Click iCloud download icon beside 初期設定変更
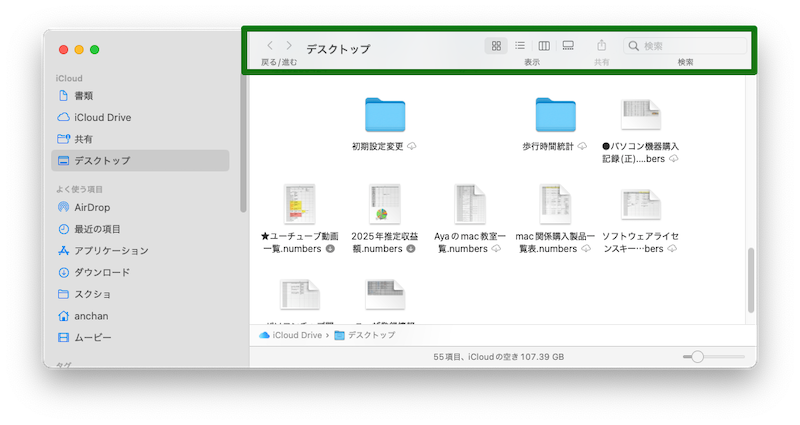This screenshot has width=800, height=425. [x=412, y=146]
